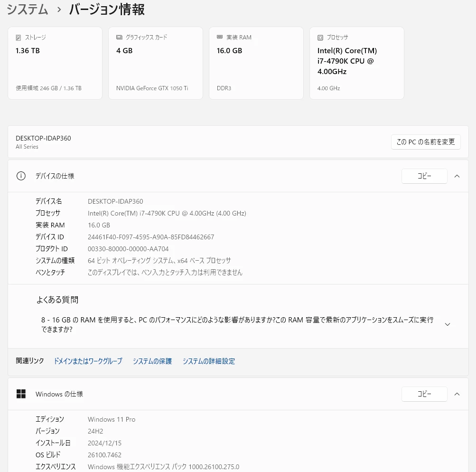Click the device specifications info icon
Viewport: 476px width, 472px height.
pyautogui.click(x=21, y=176)
